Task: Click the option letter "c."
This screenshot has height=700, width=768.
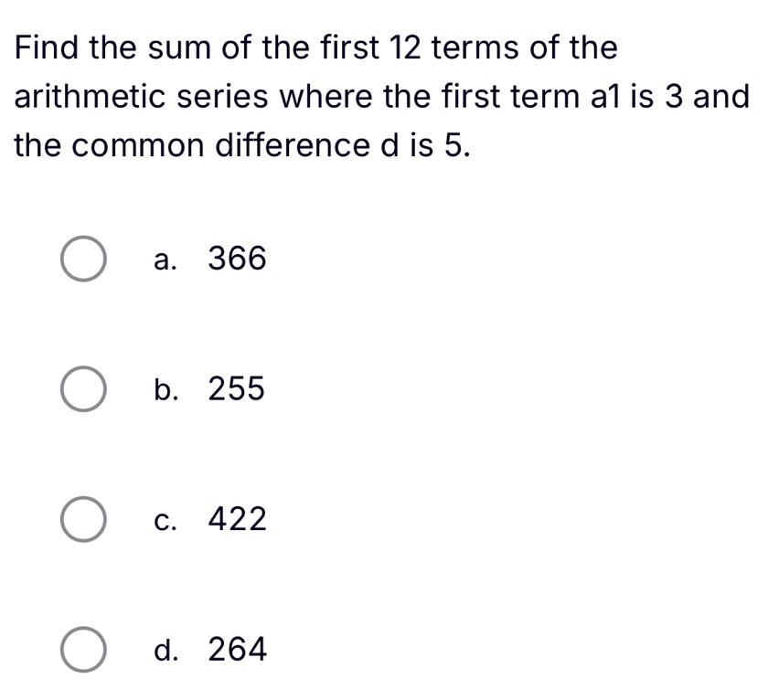Action: [167, 521]
